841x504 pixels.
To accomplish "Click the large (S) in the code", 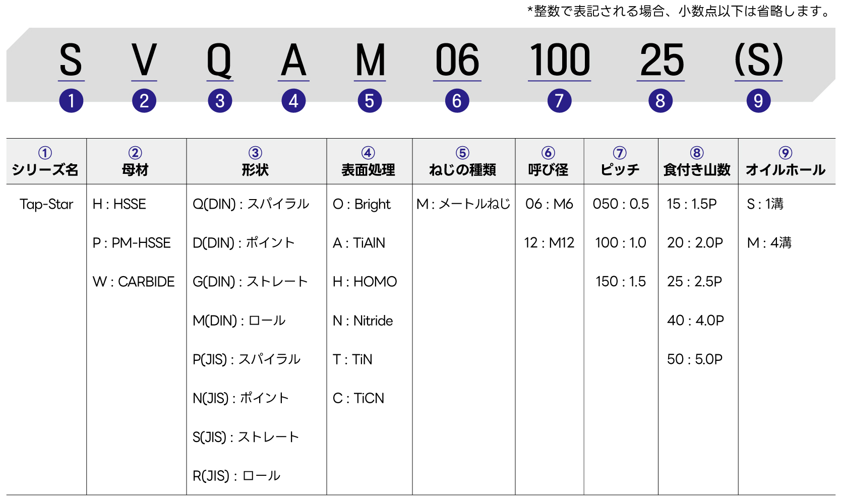I will [x=758, y=60].
